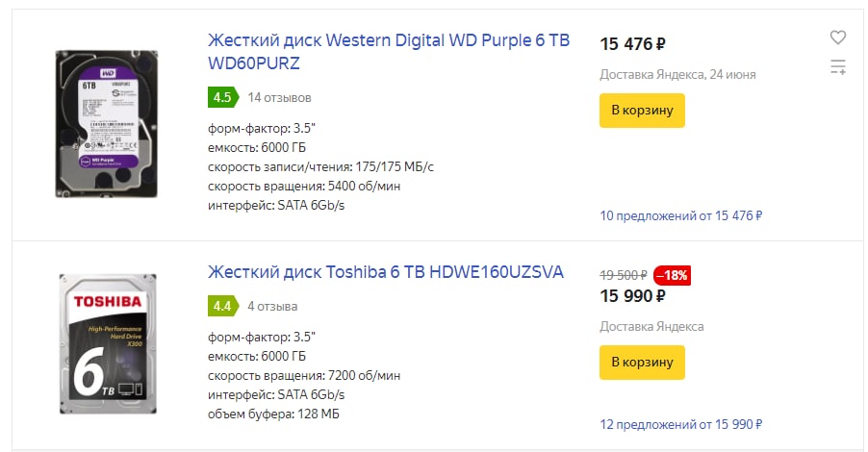Image resolution: width=868 pixels, height=452 pixels.
Task: Add WD Purple to the comparison list icon
Action: [837, 67]
